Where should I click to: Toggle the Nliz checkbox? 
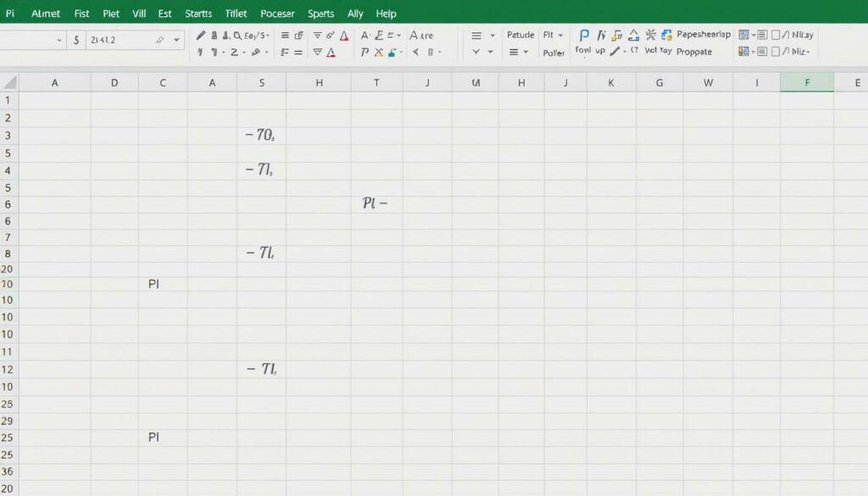pyautogui.click(x=776, y=52)
